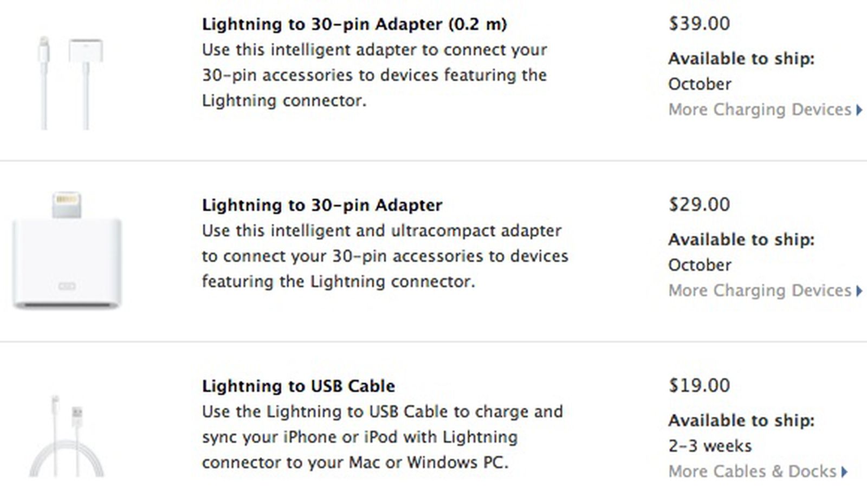Open the More Cables & Docks link
This screenshot has height=504, width=867.
(752, 471)
